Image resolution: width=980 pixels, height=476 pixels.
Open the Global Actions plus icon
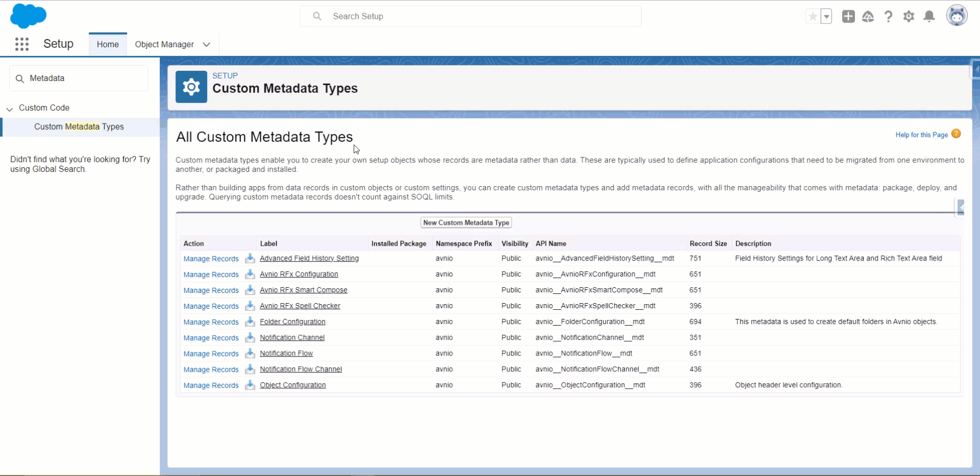[848, 16]
